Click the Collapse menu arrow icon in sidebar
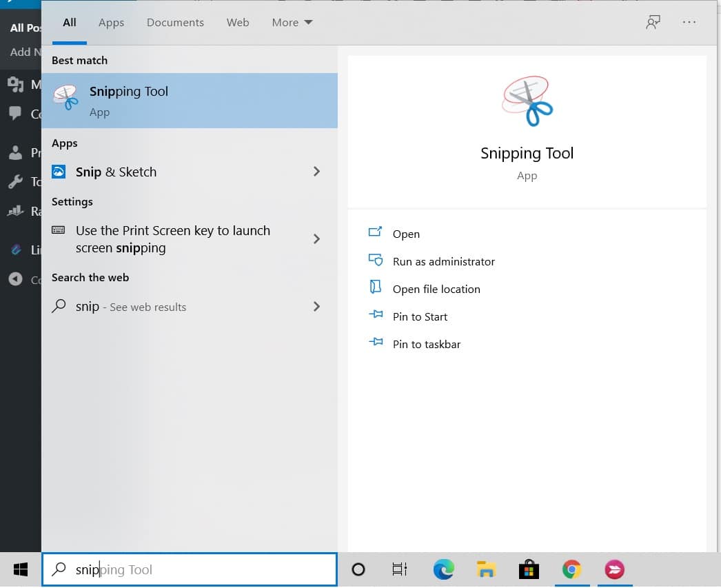Image resolution: width=721 pixels, height=588 pixels. pyautogui.click(x=15, y=279)
